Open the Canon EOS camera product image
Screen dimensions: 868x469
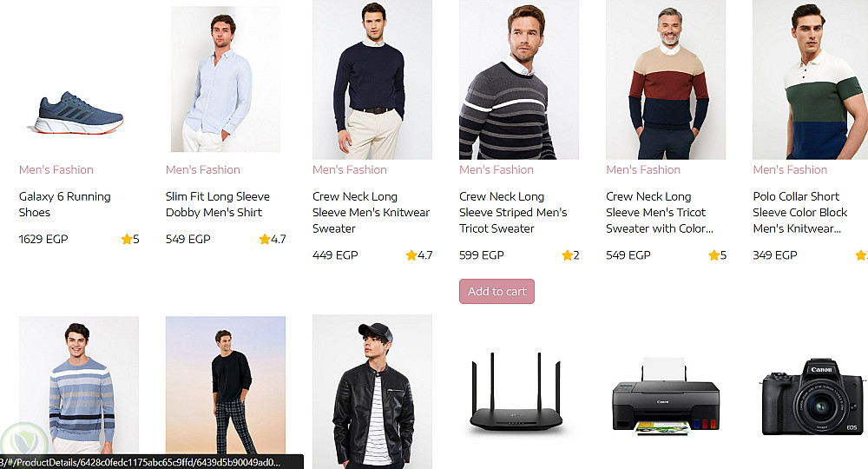click(812, 395)
